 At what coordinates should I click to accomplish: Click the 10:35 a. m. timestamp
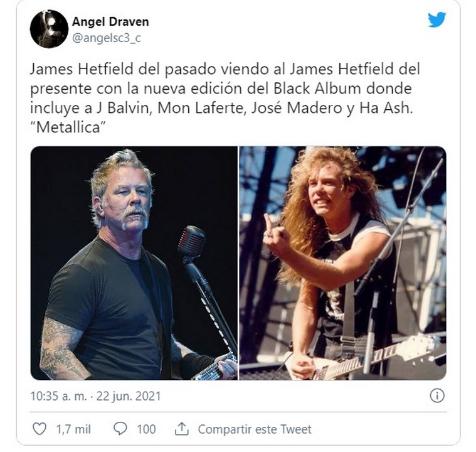point(58,396)
